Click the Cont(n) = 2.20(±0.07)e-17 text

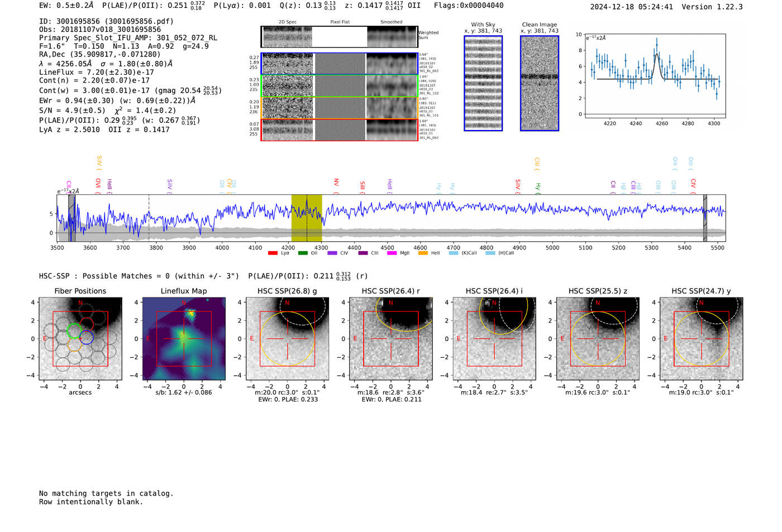[x=94, y=80]
